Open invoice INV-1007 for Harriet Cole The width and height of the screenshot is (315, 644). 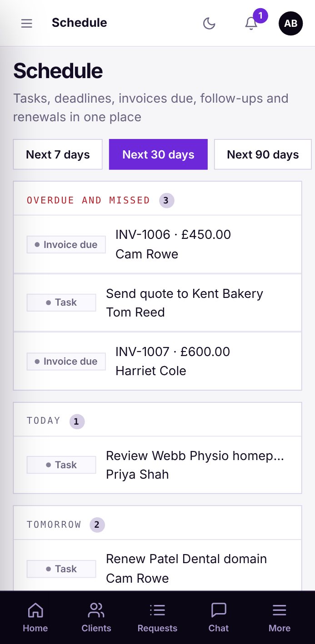tap(158, 361)
